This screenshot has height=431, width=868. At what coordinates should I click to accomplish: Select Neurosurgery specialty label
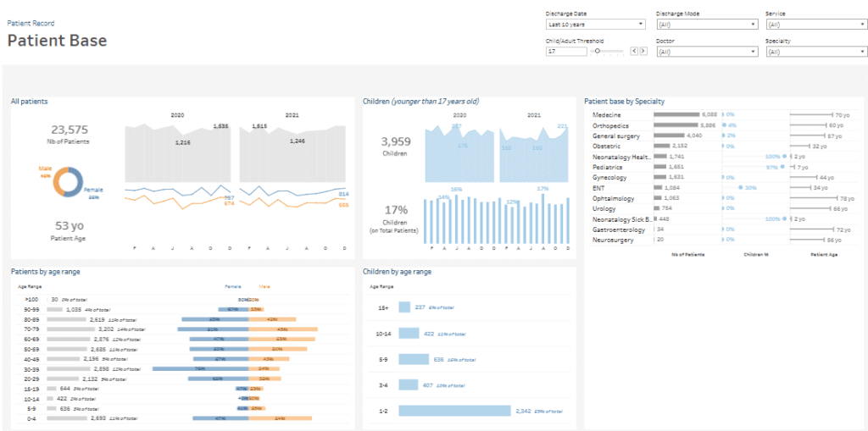click(613, 240)
